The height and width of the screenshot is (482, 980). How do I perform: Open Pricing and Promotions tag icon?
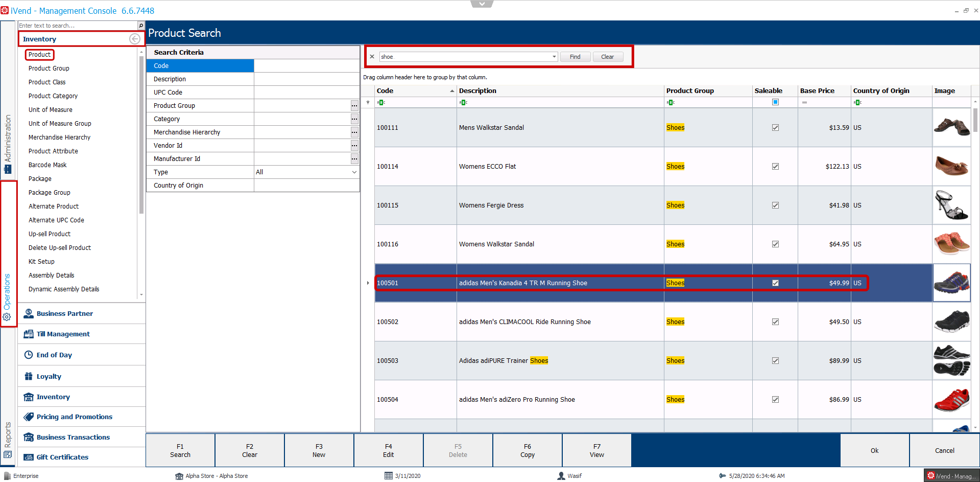[x=29, y=417]
